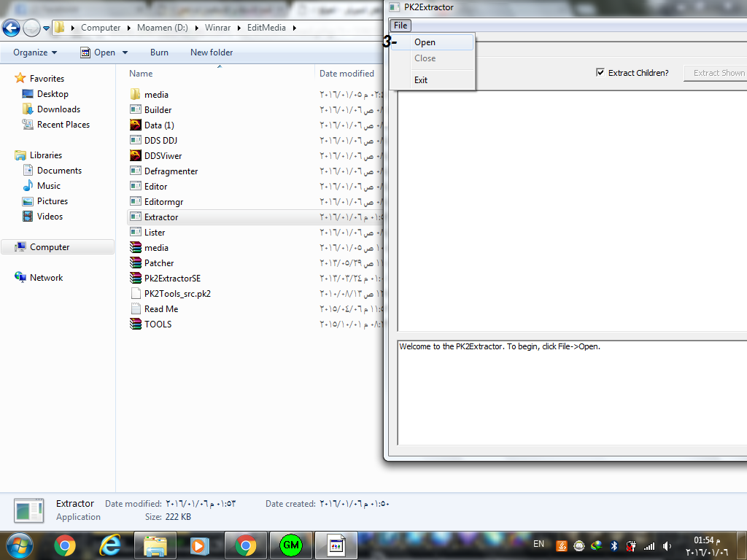Select the DDS DDJ application icon

click(x=135, y=140)
